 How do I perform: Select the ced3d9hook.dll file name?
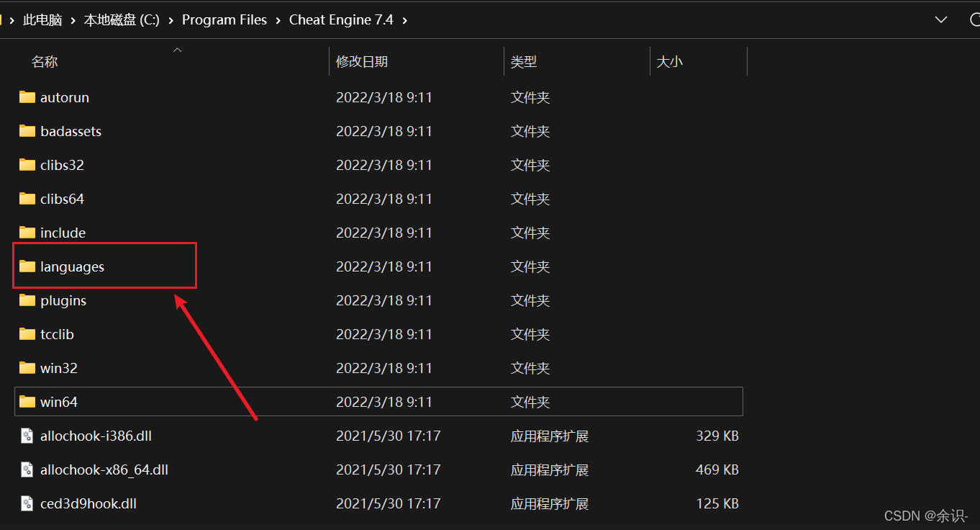coord(89,503)
